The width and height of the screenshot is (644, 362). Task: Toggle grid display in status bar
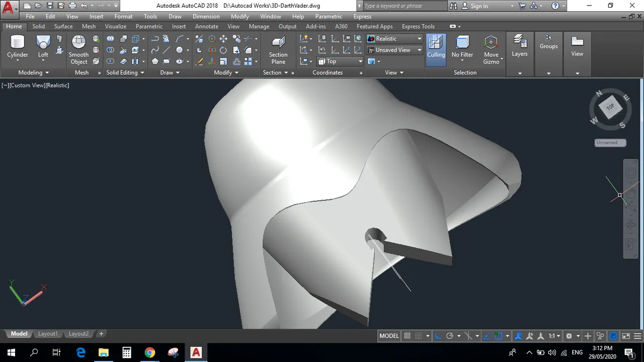pyautogui.click(x=408, y=336)
